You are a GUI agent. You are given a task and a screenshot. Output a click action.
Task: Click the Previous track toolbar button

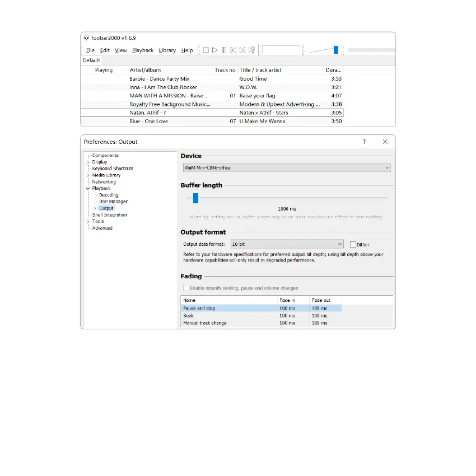pos(233,50)
